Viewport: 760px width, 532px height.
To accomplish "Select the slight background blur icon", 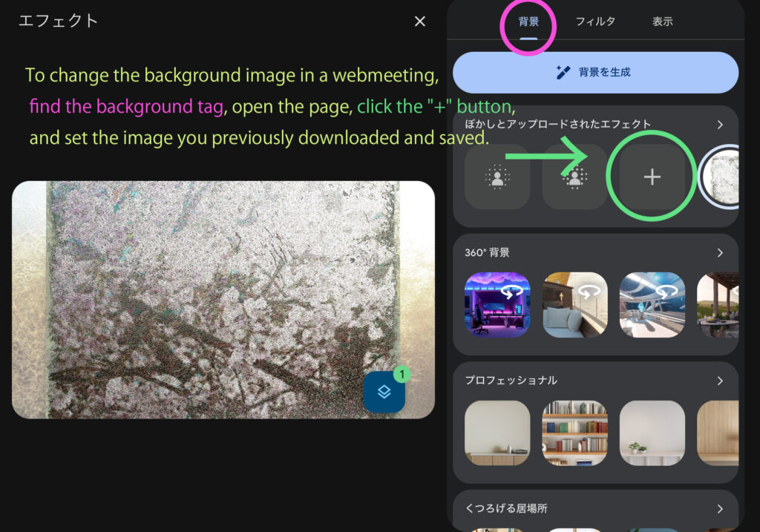I will (497, 177).
